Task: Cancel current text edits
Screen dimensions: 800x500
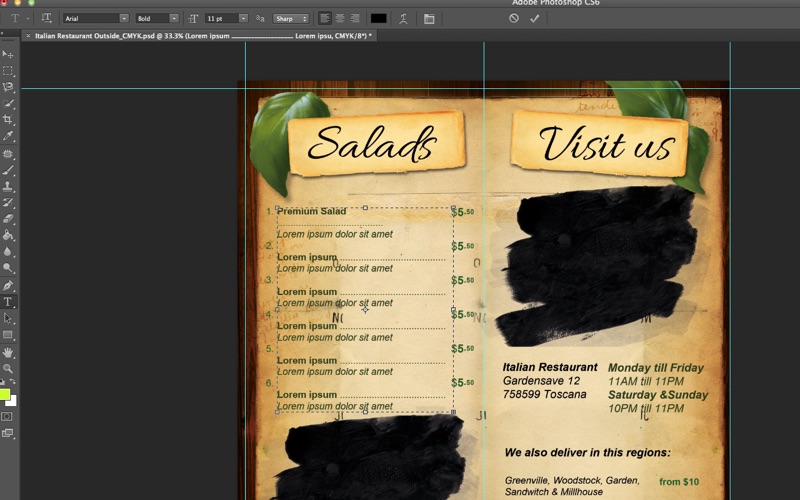Action: 514,18
